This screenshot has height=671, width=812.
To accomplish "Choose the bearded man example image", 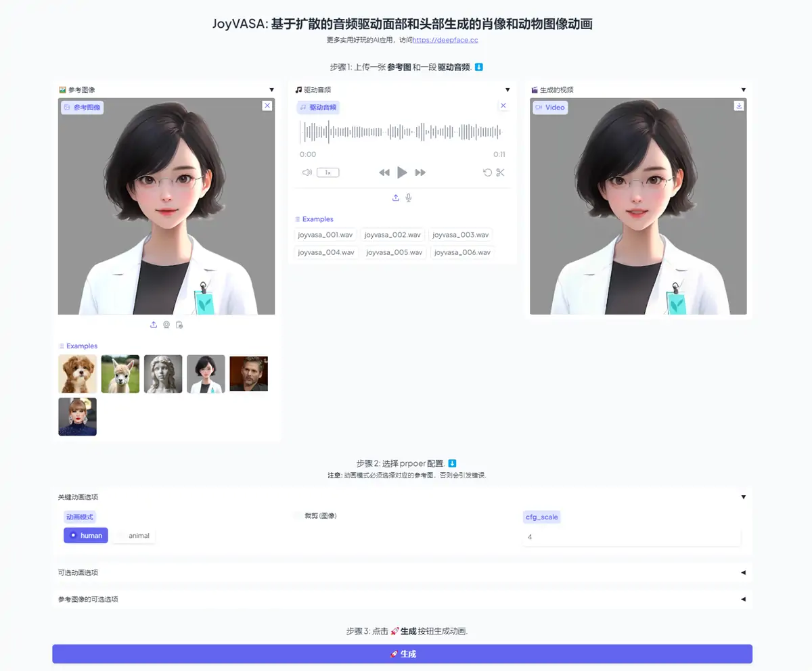I will (x=249, y=374).
